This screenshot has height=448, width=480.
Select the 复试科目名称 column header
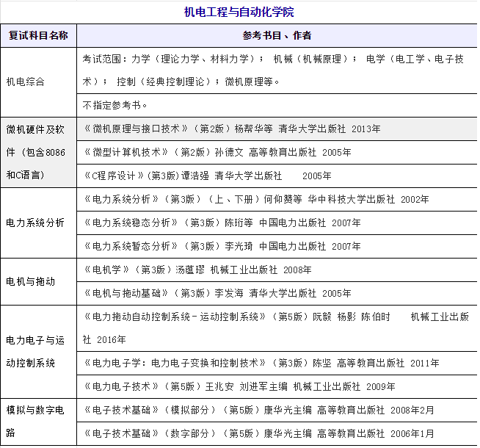tap(38, 35)
